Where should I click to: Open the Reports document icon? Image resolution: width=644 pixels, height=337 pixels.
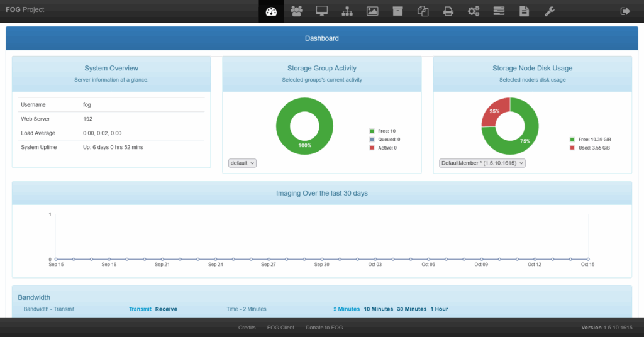tap(524, 11)
